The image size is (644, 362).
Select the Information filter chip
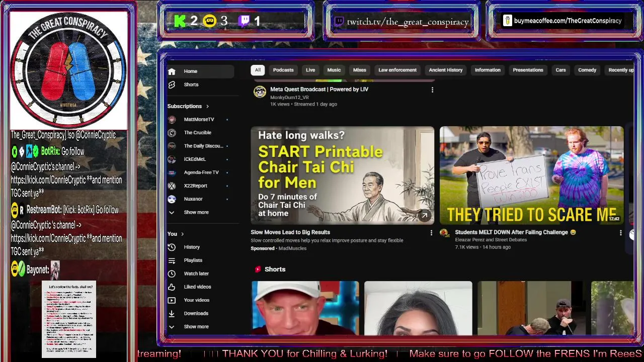click(488, 70)
